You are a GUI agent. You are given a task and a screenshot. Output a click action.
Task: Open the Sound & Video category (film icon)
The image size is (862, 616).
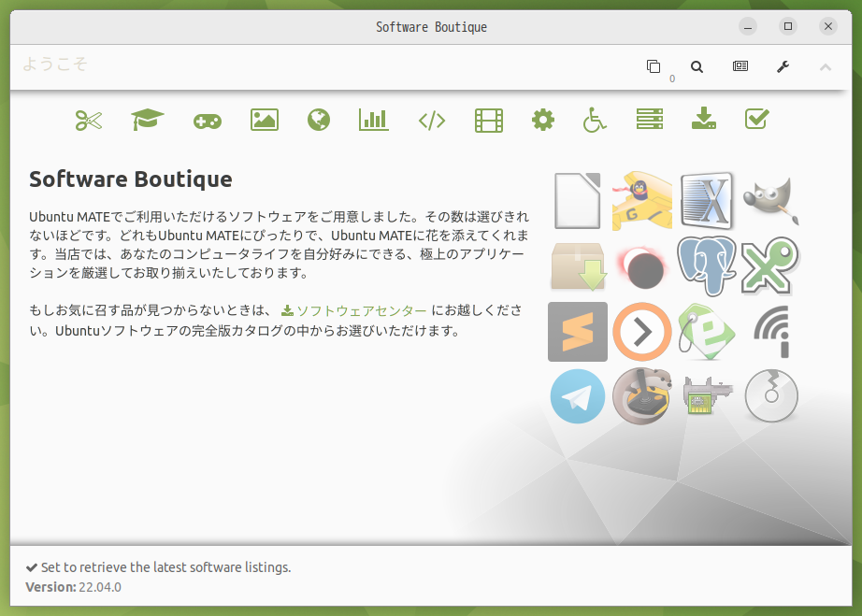[489, 121]
